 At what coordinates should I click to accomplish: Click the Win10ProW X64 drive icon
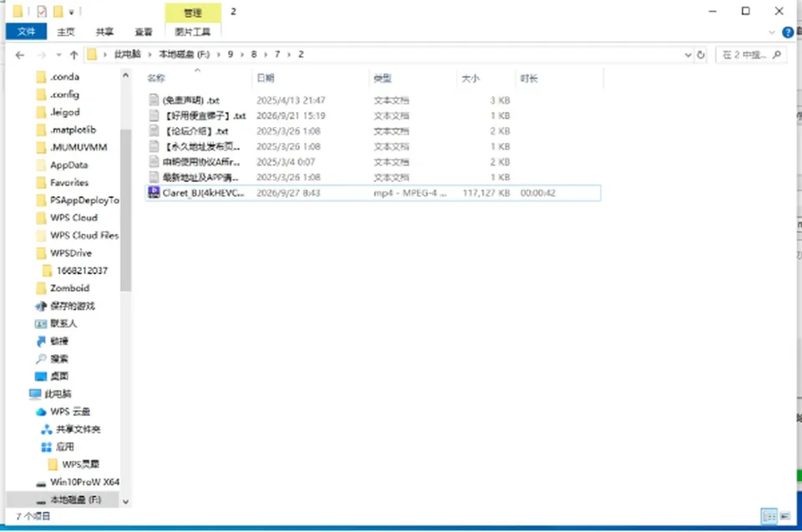coord(41,483)
